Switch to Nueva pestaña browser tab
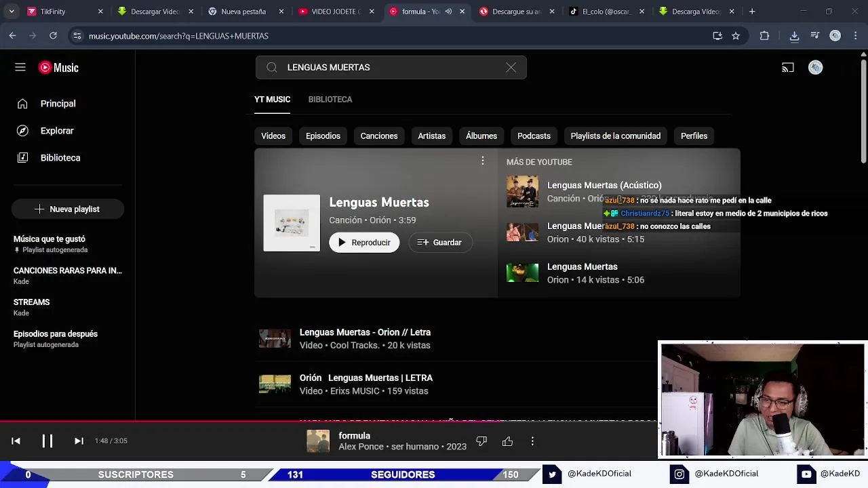Viewport: 868px width, 488px height. coord(245,12)
